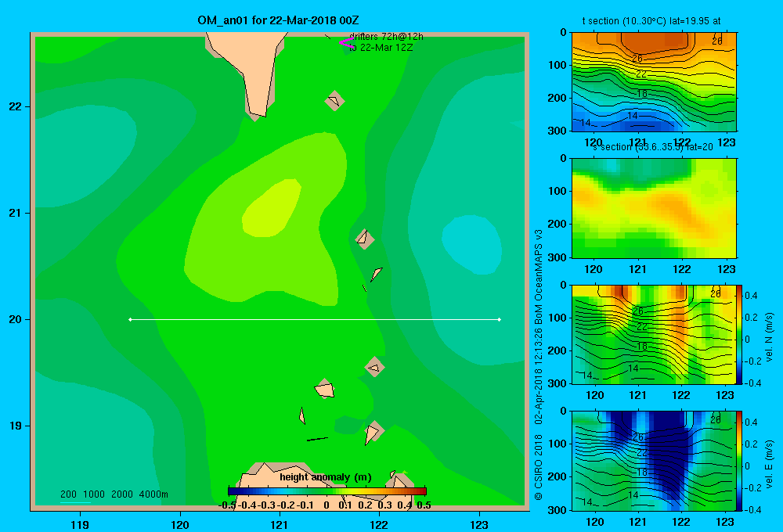The width and height of the screenshot is (783, 532).
Task: Click the 'to 22-Mar 12Z' text
Action: coord(381,48)
